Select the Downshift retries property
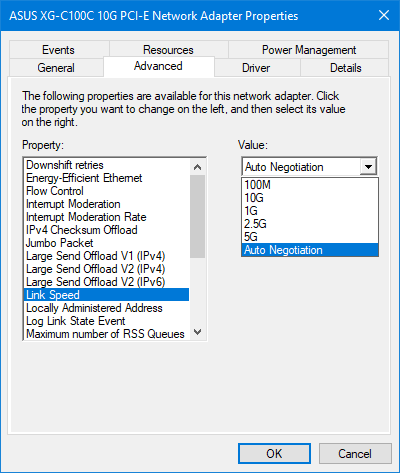 106,165
